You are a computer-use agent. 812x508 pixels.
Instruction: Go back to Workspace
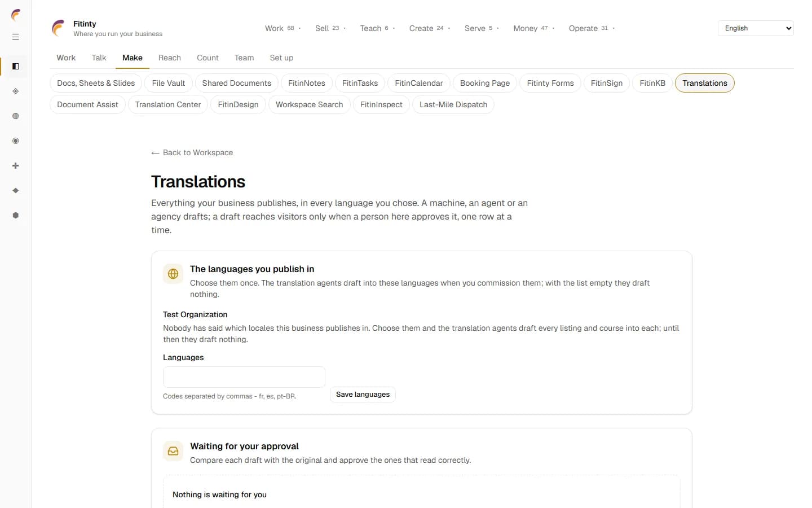coord(192,152)
